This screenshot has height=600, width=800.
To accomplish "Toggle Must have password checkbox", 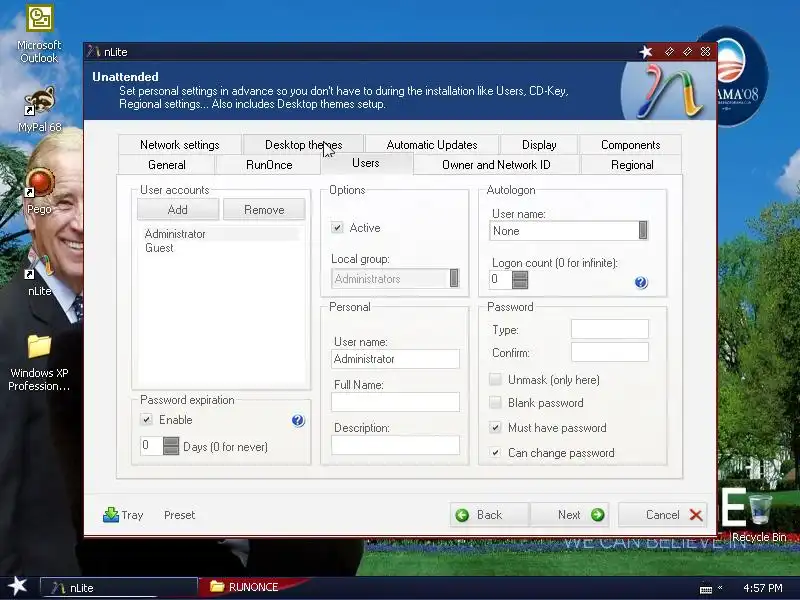I will 495,427.
